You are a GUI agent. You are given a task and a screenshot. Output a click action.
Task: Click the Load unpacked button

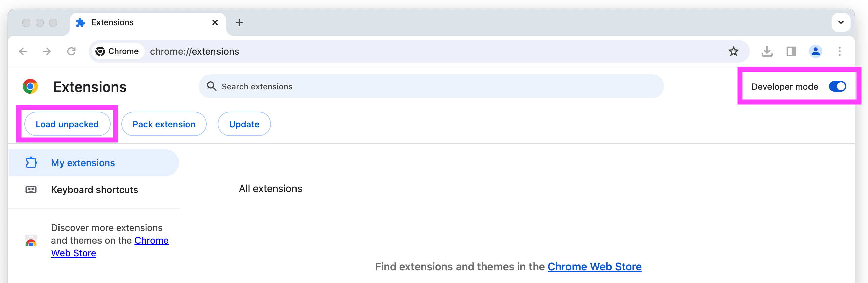67,124
